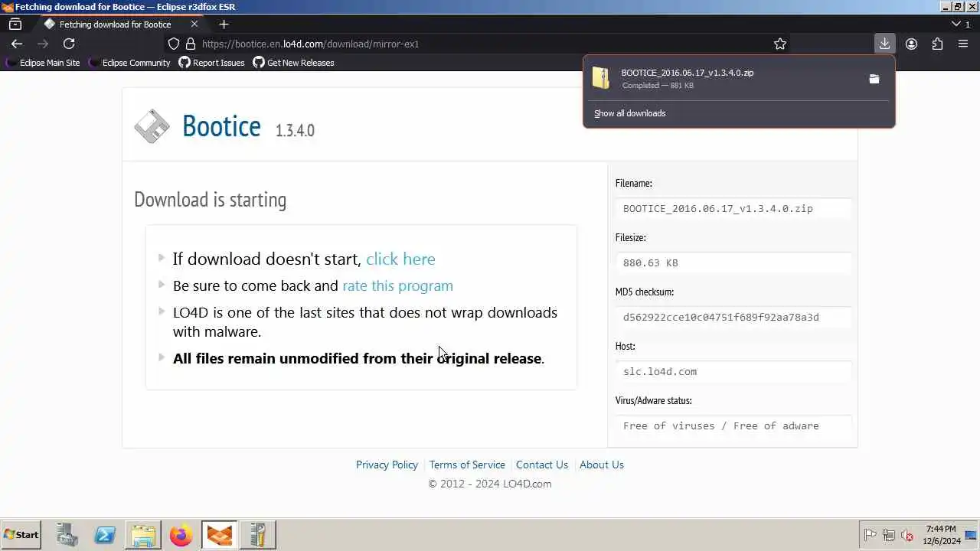Click the Host value slc.lo4d.com
This screenshot has width=980, height=551.
tap(733, 371)
